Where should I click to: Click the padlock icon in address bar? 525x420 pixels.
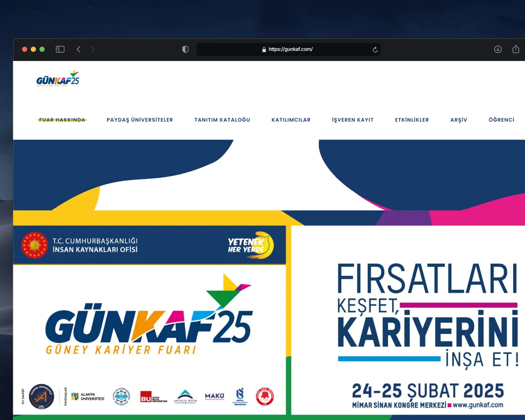click(x=264, y=49)
